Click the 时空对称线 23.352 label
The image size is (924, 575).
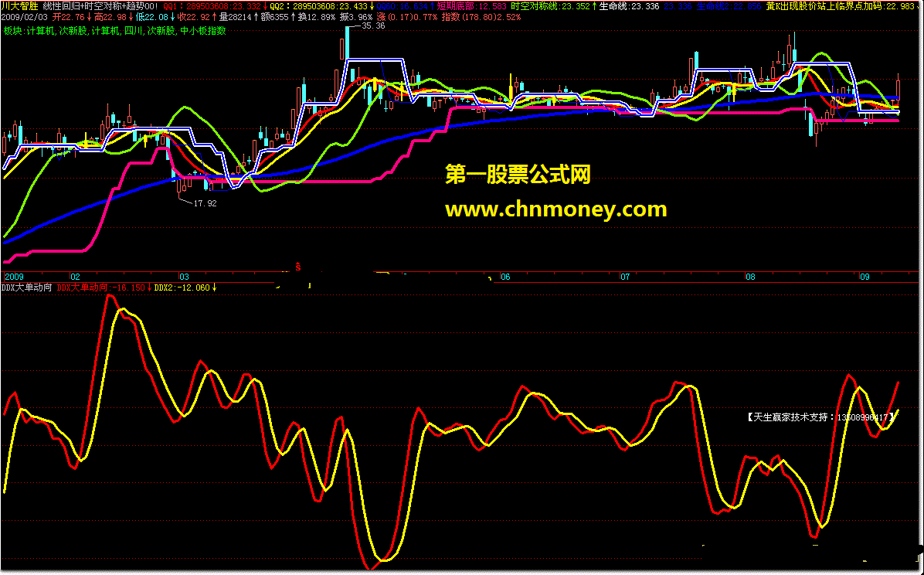pyautogui.click(x=550, y=6)
